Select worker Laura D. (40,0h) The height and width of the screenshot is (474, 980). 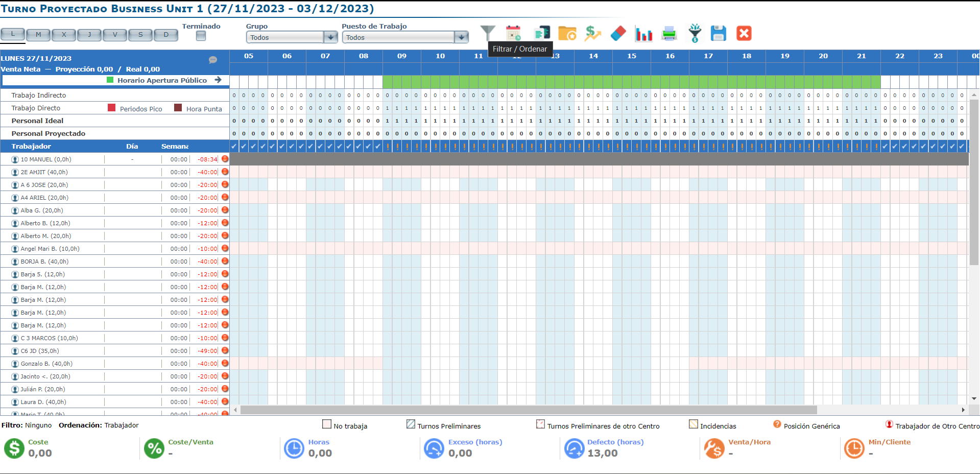coord(43,402)
